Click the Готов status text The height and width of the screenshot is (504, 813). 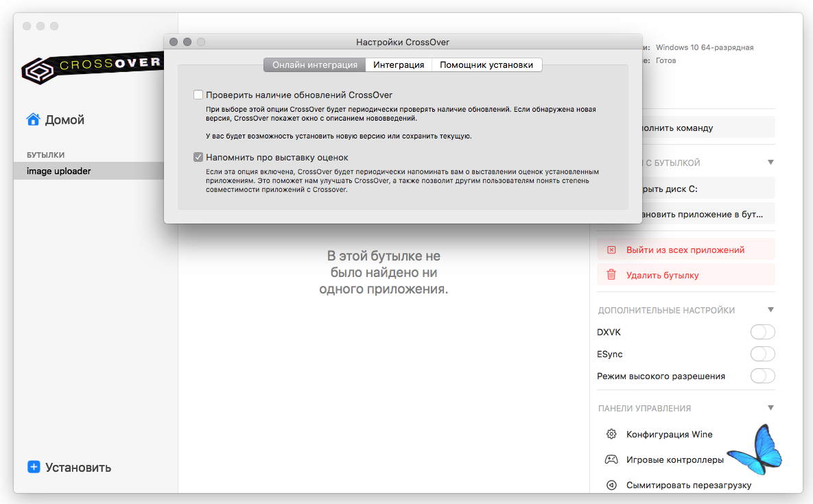665,60
